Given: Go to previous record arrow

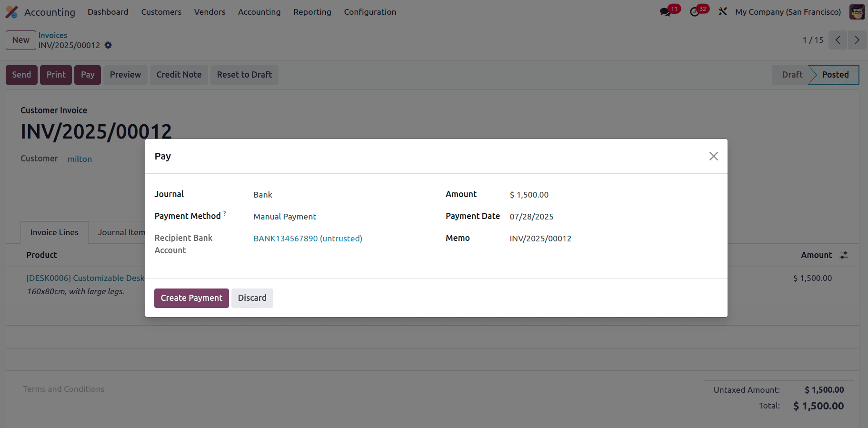Looking at the screenshot, I should (x=838, y=40).
